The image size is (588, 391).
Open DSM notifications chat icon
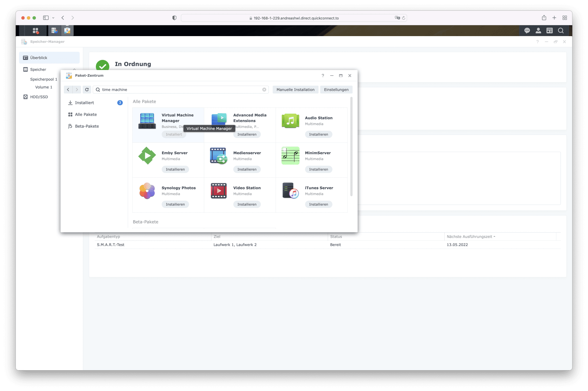point(527,31)
